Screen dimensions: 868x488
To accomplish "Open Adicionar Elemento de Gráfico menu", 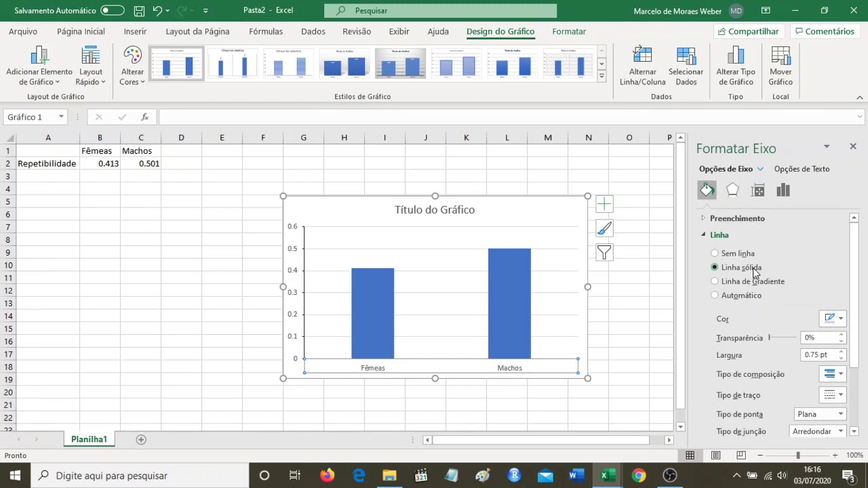I will [39, 66].
